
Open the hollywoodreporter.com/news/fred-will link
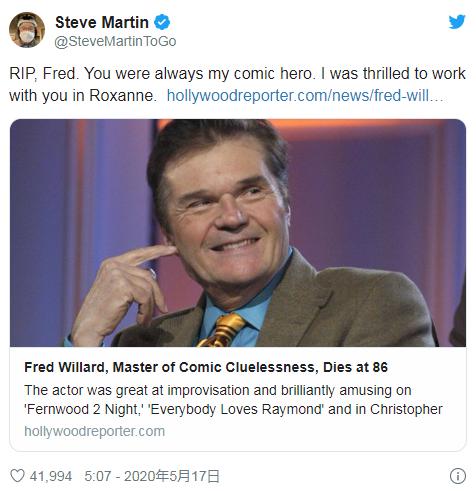click(305, 96)
